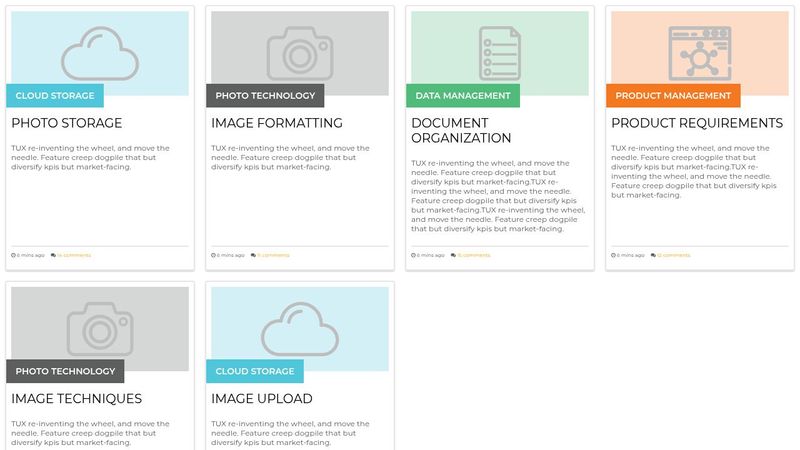Open the Product Requirements article title
This screenshot has width=800, height=450.
(x=697, y=123)
